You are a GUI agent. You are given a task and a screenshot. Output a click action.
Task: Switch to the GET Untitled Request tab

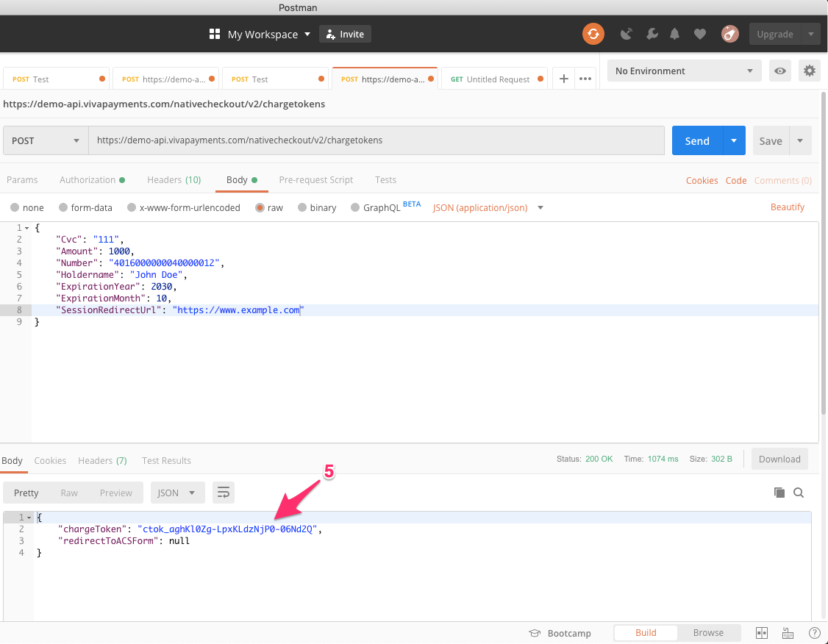pos(493,79)
